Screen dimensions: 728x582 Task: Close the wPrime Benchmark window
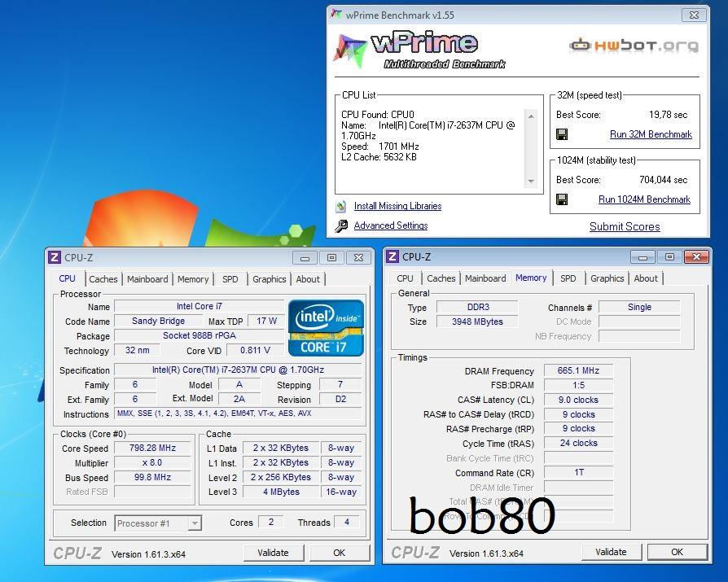(x=694, y=15)
